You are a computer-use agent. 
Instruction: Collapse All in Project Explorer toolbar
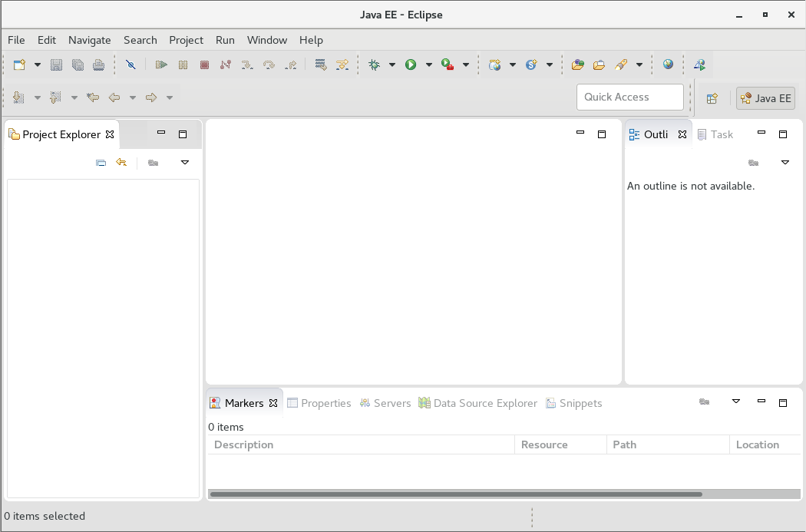pyautogui.click(x=101, y=163)
